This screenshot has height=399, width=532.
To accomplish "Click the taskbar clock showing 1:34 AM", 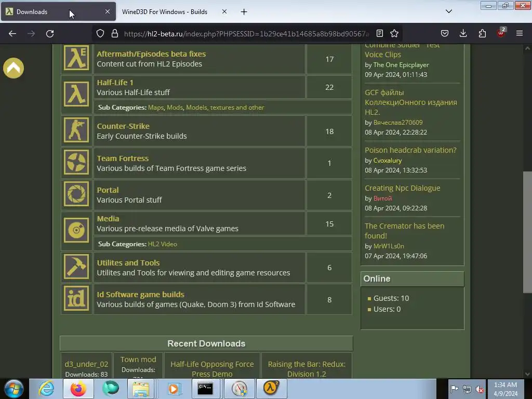I will (x=506, y=389).
